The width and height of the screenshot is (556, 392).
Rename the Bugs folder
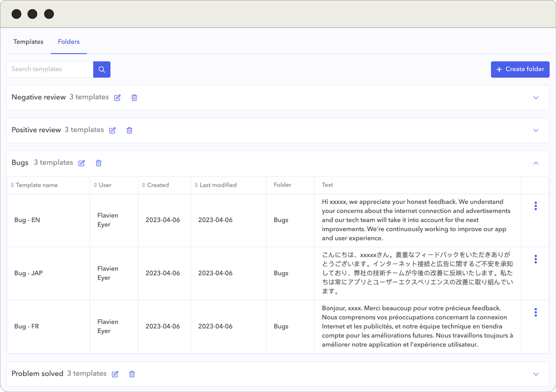82,163
